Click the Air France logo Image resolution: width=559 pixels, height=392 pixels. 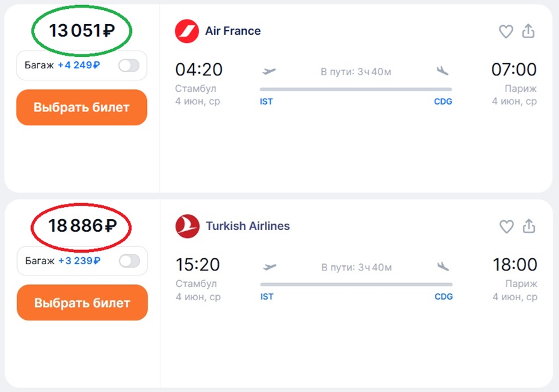187,31
